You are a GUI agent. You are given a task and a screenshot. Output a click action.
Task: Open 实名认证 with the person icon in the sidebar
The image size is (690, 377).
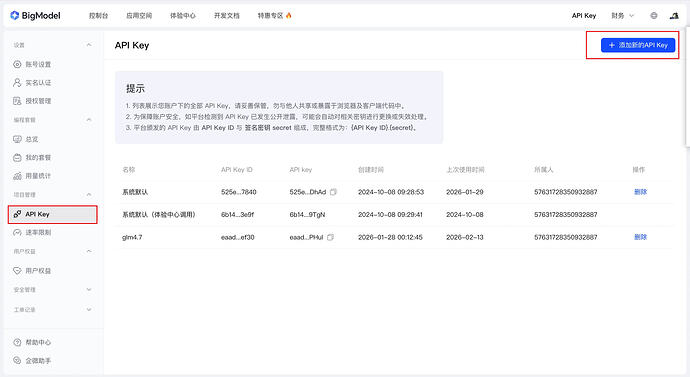[32, 83]
